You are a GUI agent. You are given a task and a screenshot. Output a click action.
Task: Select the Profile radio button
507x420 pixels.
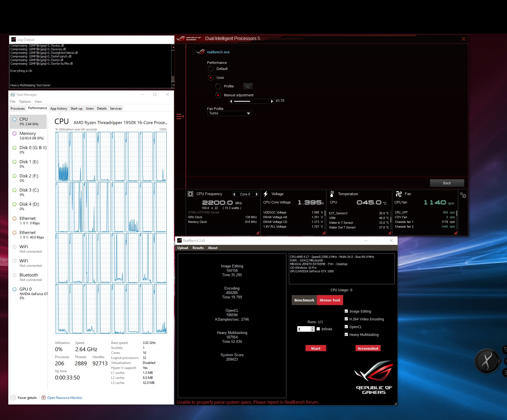[x=218, y=86]
